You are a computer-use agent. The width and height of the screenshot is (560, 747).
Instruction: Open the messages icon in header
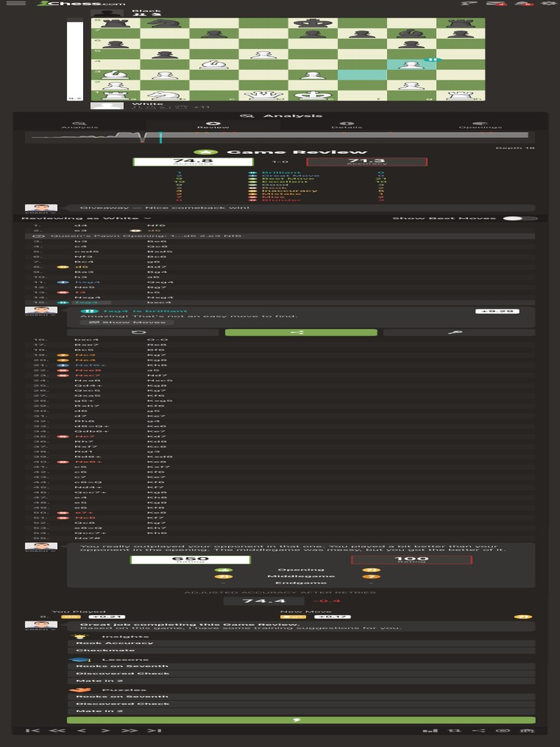(x=497, y=4)
